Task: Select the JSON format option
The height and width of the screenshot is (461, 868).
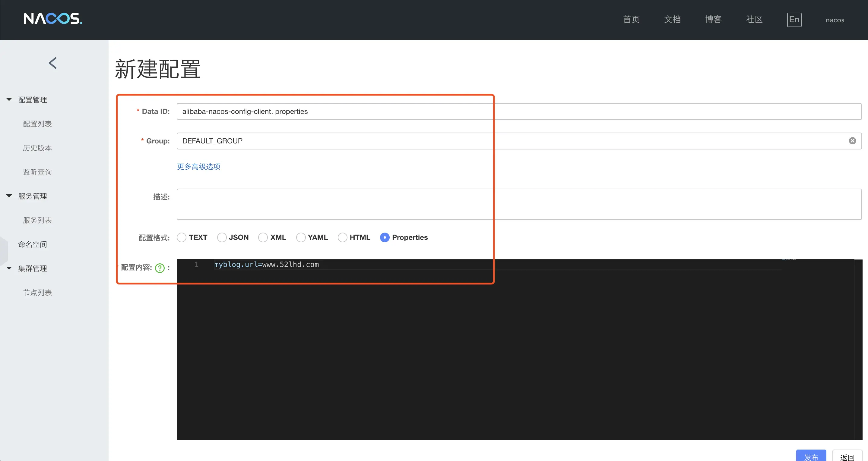Action: (222, 237)
